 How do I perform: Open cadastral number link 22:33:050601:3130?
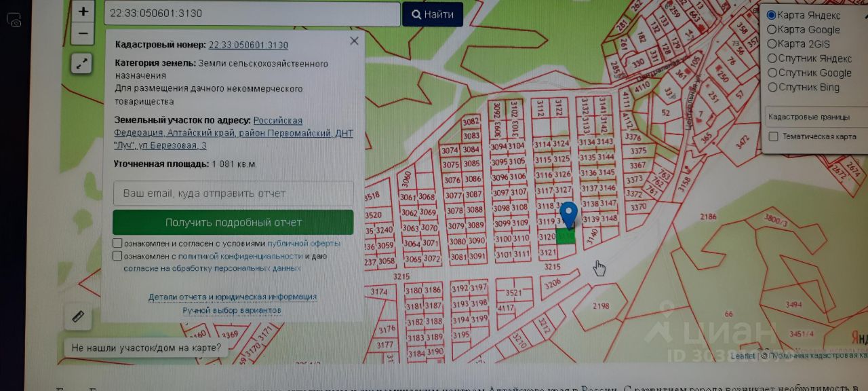[248, 45]
